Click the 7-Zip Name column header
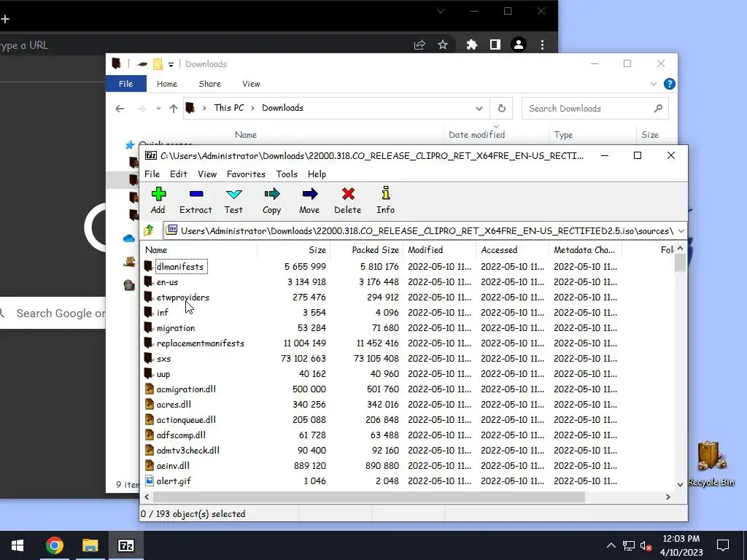Viewport: 747px width, 560px height. point(199,250)
